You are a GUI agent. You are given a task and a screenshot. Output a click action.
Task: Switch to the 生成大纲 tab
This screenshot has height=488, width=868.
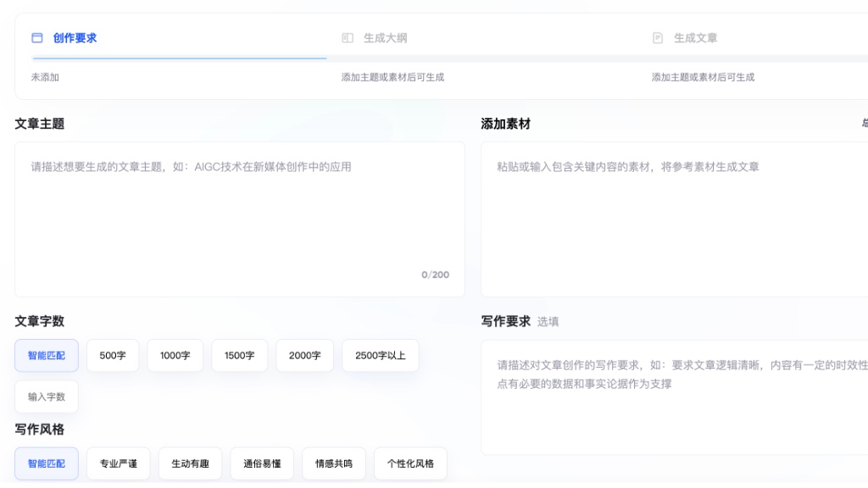click(x=386, y=38)
